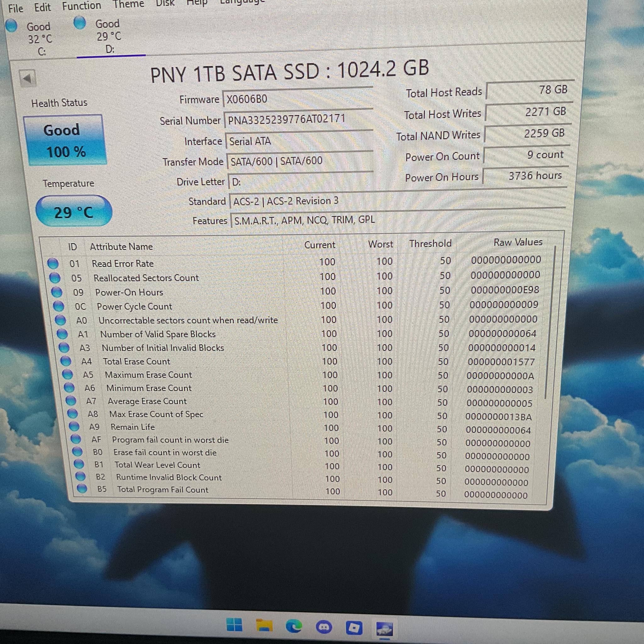
Task: Click raw value 000000000E98
Action: click(505, 290)
